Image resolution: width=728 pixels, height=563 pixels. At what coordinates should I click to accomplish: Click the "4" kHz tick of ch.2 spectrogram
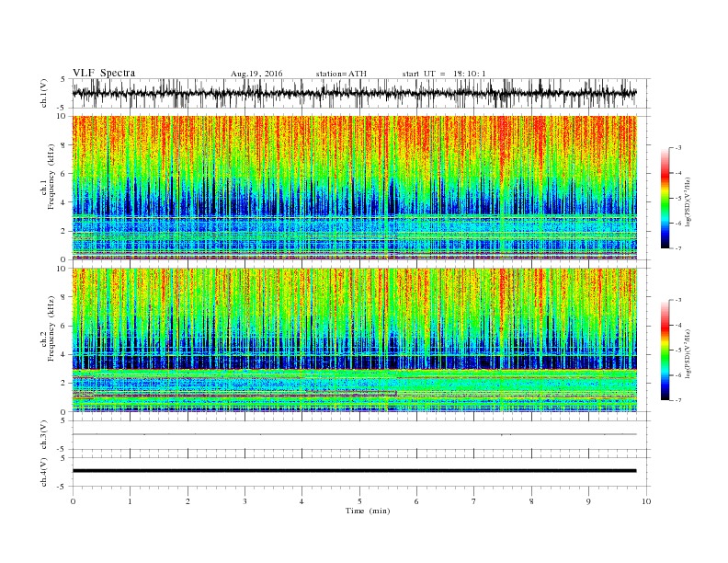[x=64, y=355]
